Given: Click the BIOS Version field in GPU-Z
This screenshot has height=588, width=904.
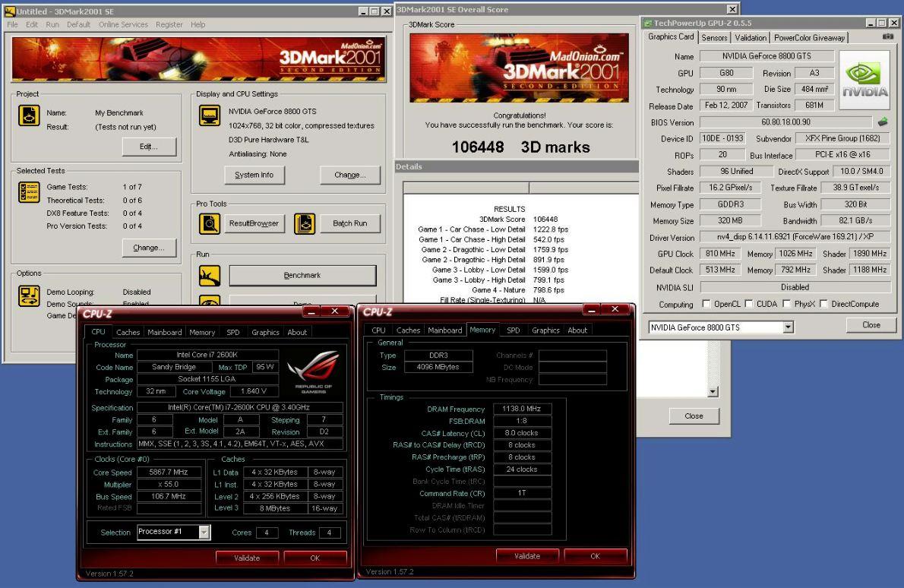Looking at the screenshot, I should 785,122.
